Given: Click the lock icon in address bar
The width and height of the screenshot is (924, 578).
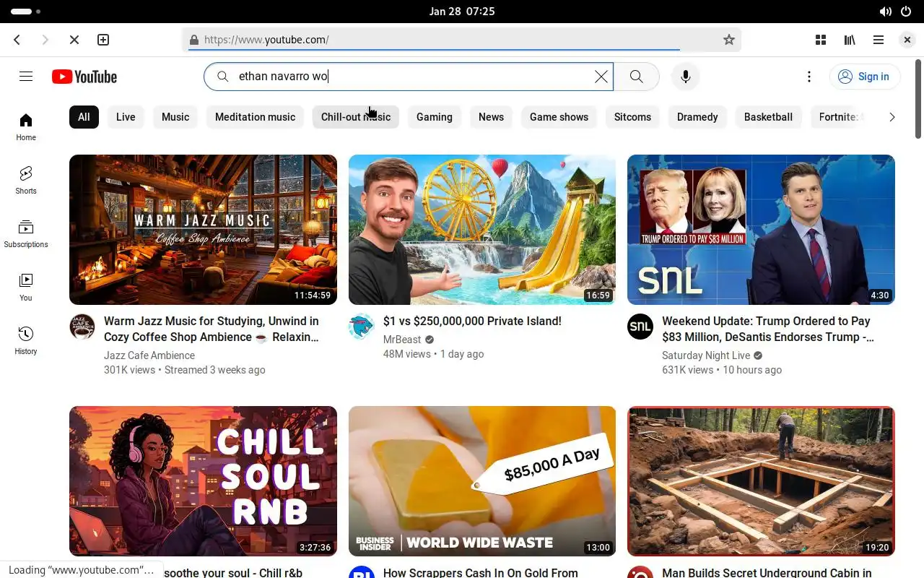Looking at the screenshot, I should (x=193, y=40).
